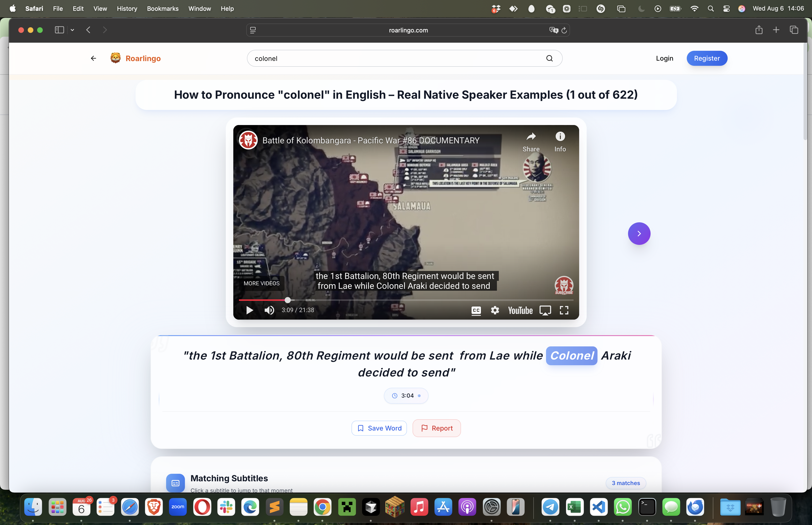Screen dimensions: 812x525
Task: Show the tab overview
Action: coord(794,30)
